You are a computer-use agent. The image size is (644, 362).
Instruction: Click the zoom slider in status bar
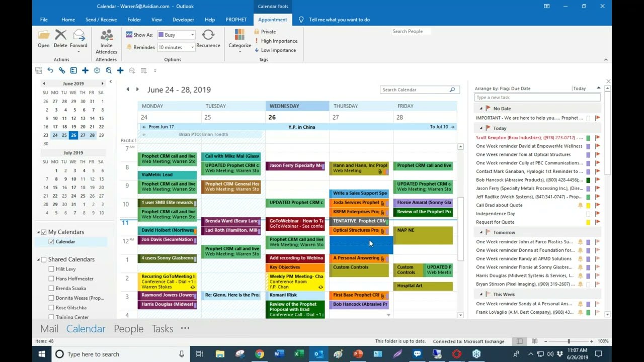pos(569,341)
